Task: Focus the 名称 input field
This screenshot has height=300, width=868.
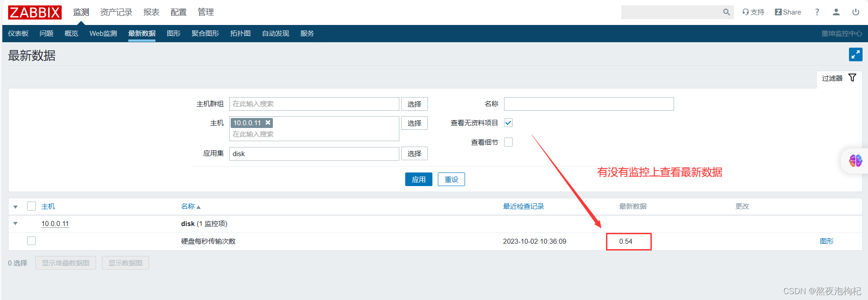Action: click(589, 104)
